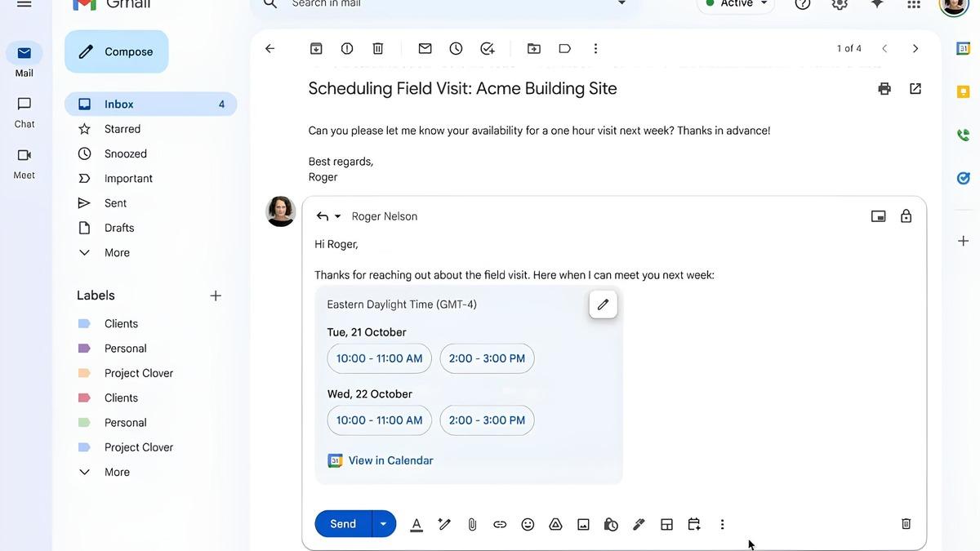This screenshot has width=980, height=551.
Task: Open the Starred folder
Action: pos(122,129)
